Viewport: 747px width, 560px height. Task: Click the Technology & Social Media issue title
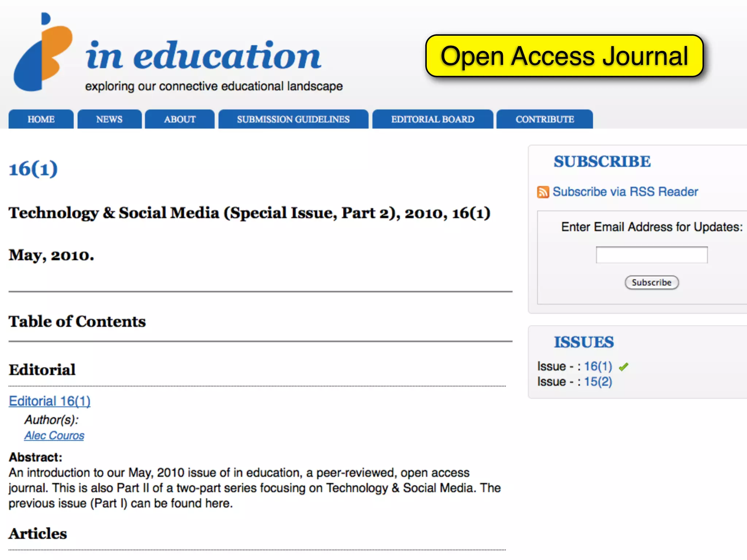[x=249, y=213]
